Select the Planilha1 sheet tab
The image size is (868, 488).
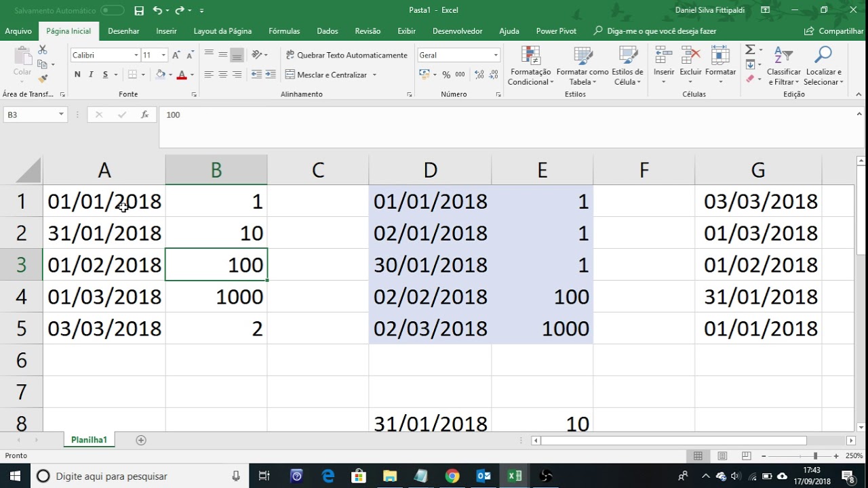89,440
